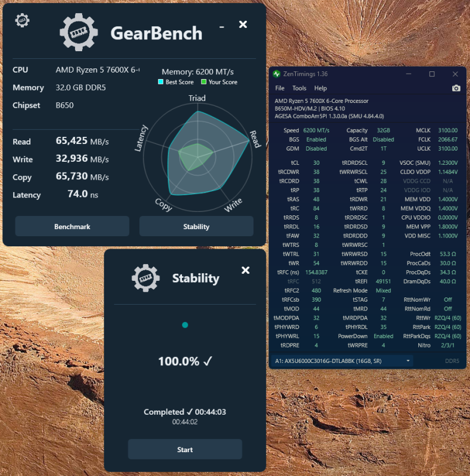
Task: Click the AGESA ComboAm5PI version line
Action: 329,116
